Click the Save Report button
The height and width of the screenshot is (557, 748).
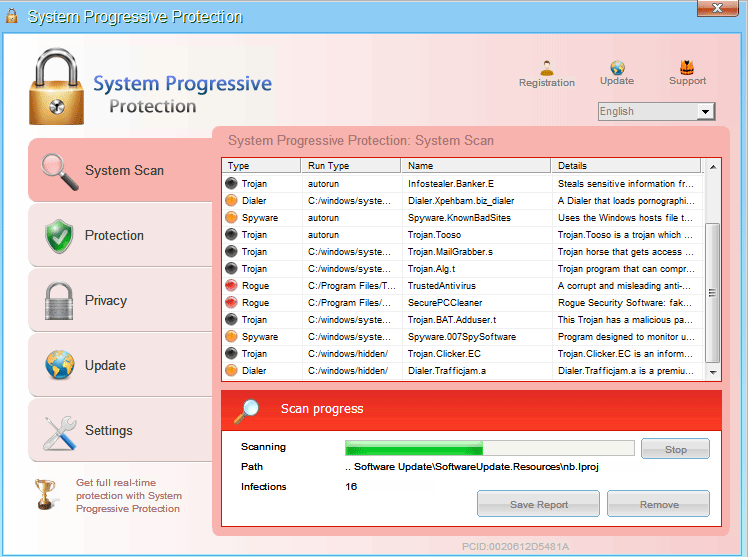[x=538, y=505]
